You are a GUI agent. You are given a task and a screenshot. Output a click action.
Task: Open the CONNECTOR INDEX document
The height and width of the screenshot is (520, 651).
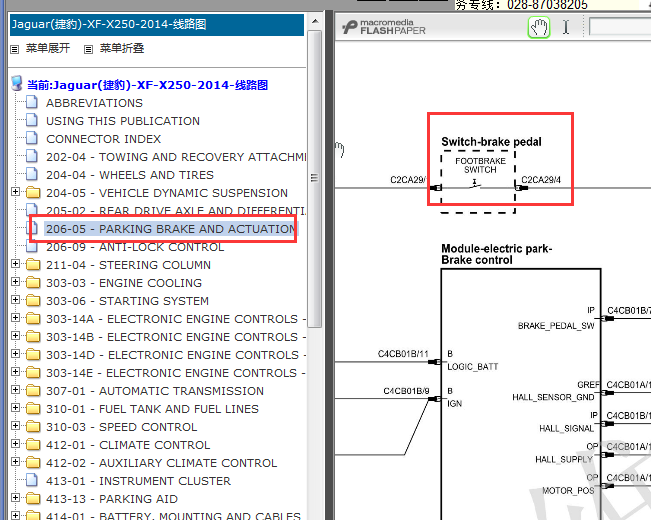point(103,139)
